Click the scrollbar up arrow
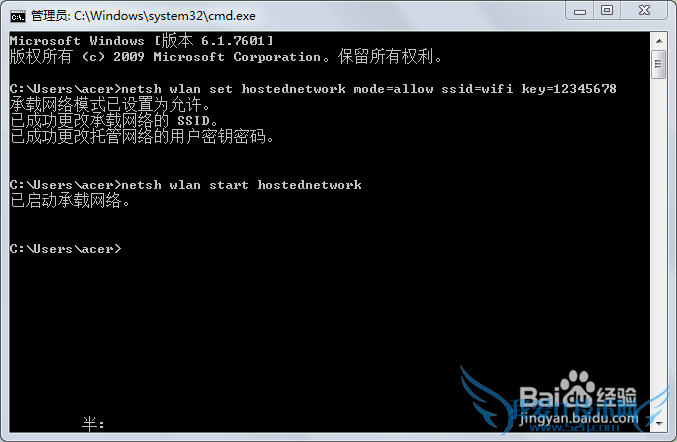This screenshot has height=442, width=677. tap(658, 41)
